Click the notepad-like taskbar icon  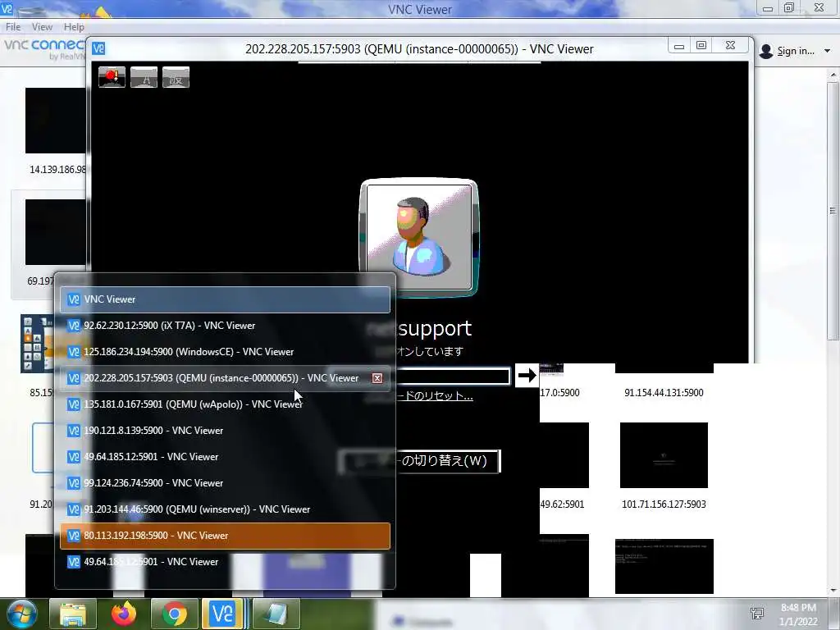click(276, 614)
